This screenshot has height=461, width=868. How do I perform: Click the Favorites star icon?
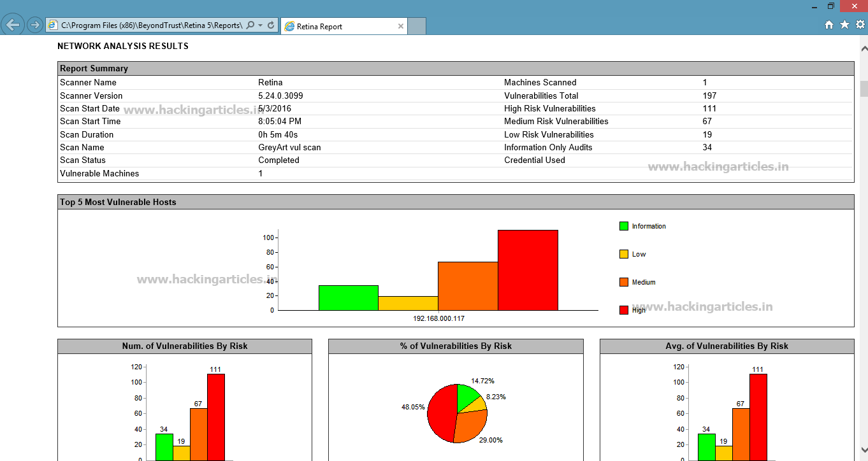pyautogui.click(x=844, y=25)
